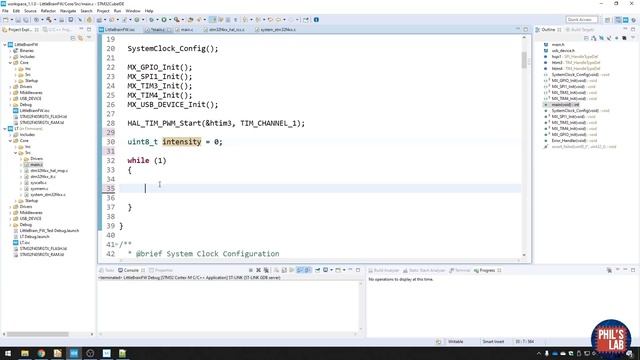
Task: Open the Project menu
Action: (x=103, y=11)
